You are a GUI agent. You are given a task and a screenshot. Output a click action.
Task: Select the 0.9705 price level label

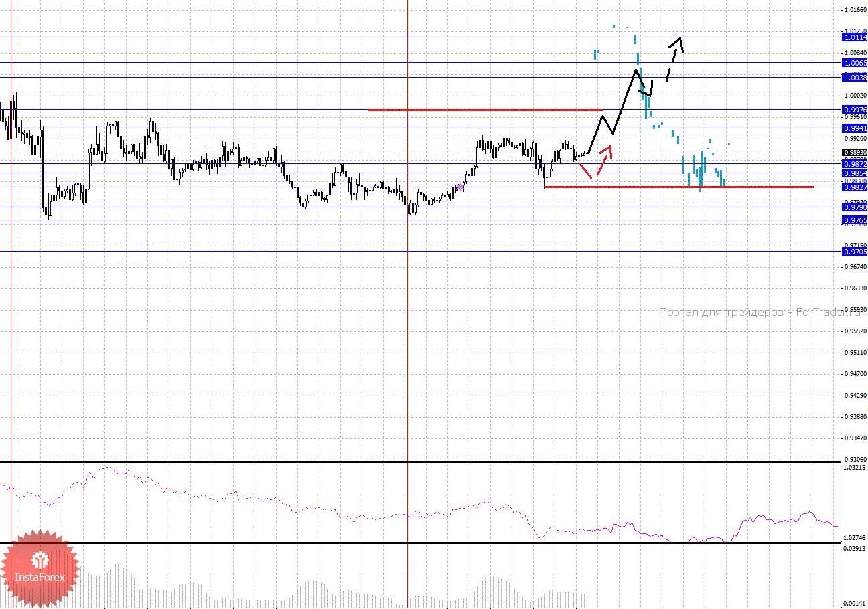pyautogui.click(x=855, y=252)
